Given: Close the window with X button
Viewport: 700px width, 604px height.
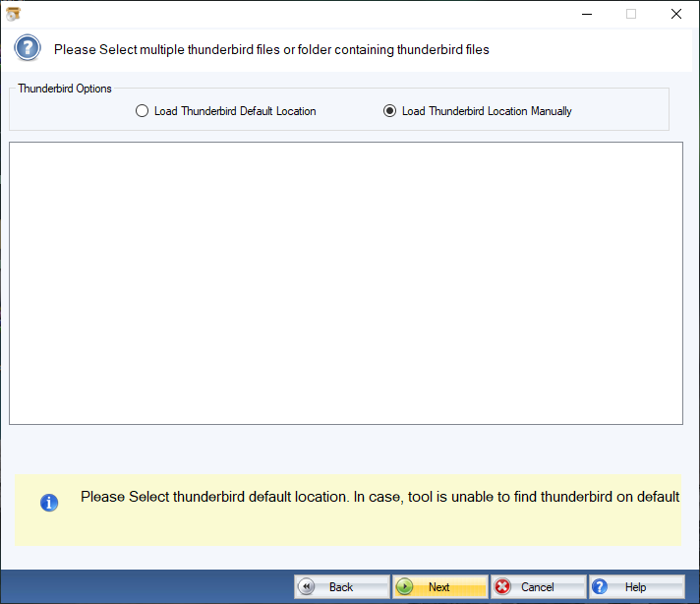Looking at the screenshot, I should coord(675,14).
